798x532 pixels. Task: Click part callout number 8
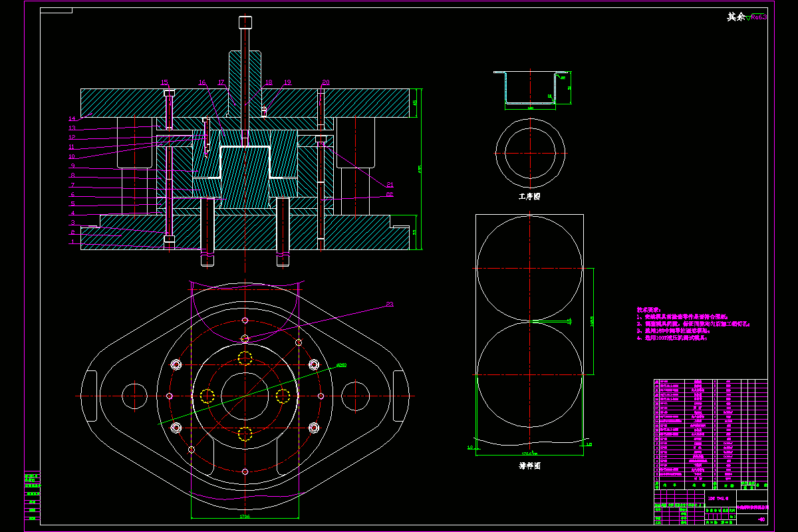click(72, 176)
